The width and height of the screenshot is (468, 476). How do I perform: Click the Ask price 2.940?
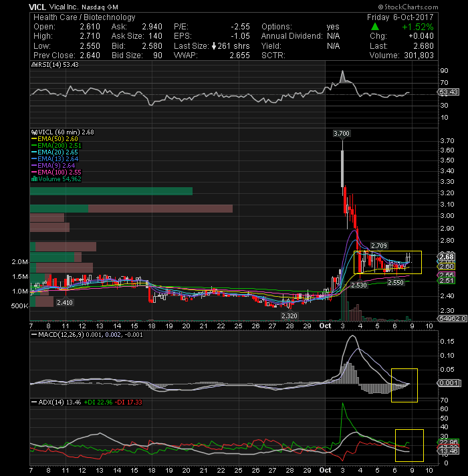152,27
